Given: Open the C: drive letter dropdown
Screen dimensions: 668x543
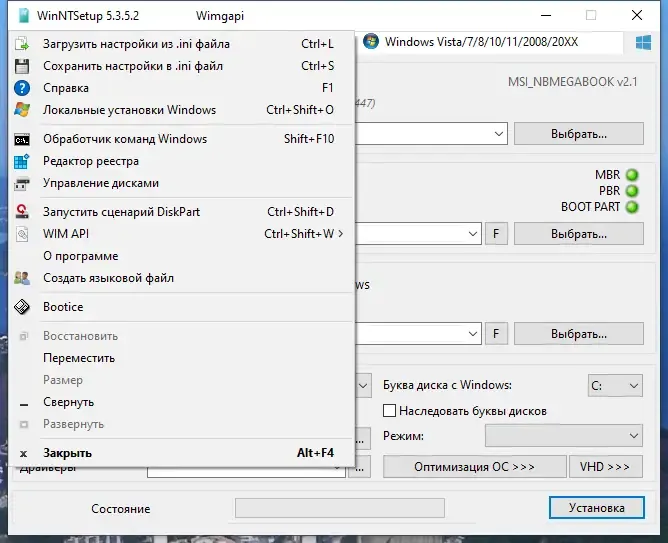Looking at the screenshot, I should pyautogui.click(x=615, y=385).
